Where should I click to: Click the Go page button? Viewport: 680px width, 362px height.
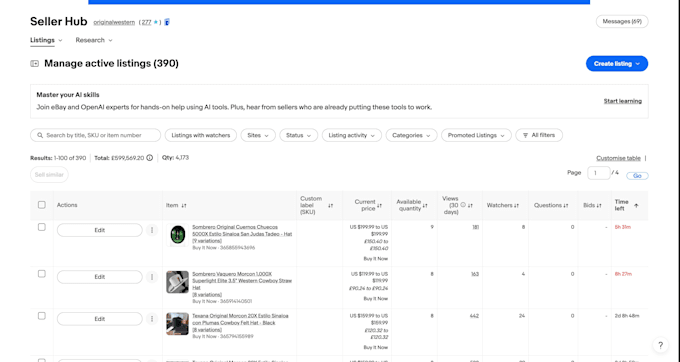coord(637,176)
